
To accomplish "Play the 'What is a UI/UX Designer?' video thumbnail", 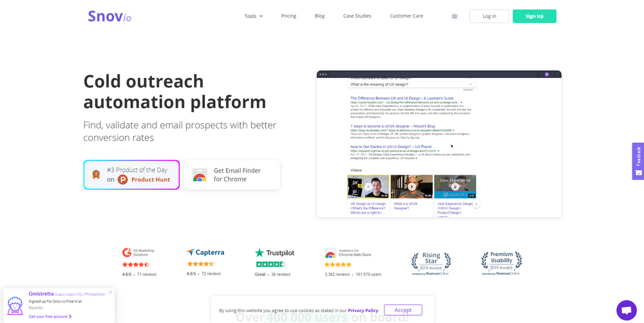I will 412,187.
